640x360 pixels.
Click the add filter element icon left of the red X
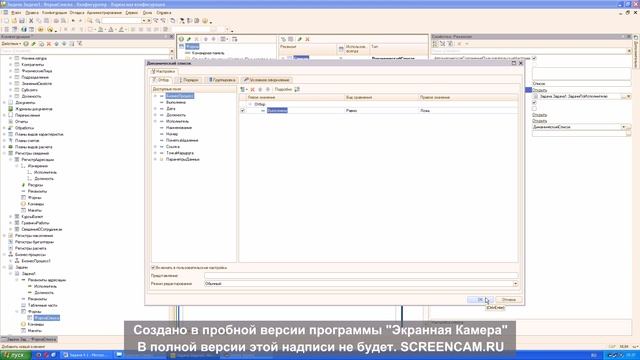[x=244, y=89]
